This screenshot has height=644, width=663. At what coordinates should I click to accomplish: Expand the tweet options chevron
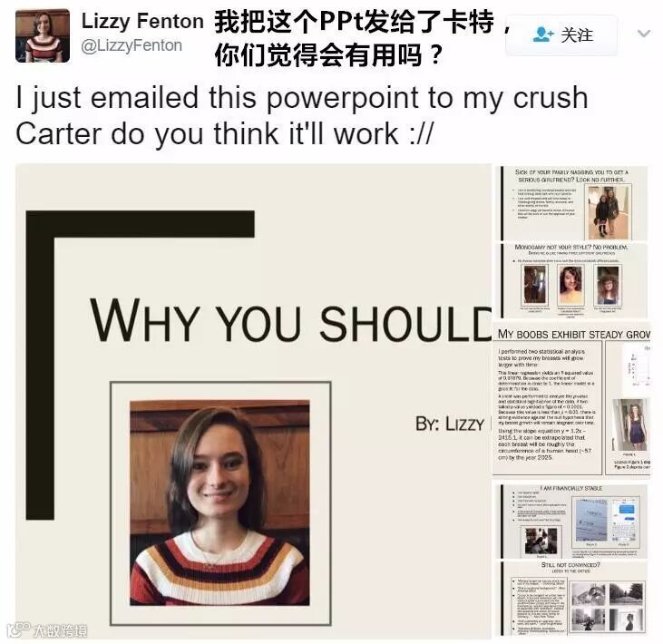click(644, 34)
